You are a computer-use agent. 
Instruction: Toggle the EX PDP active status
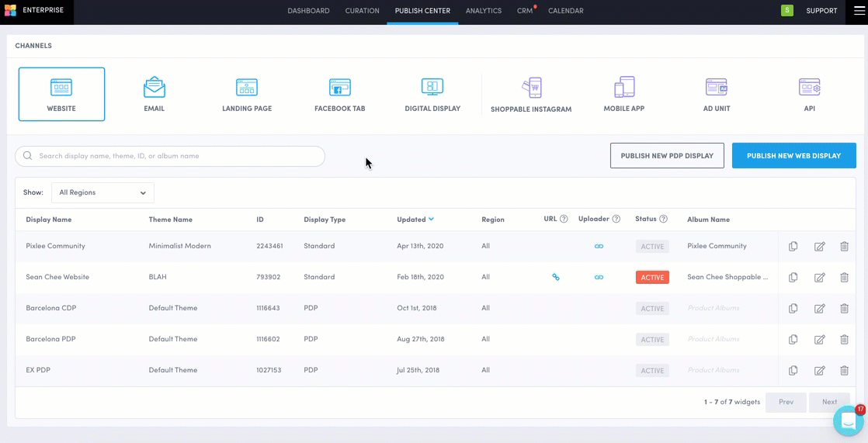click(652, 371)
